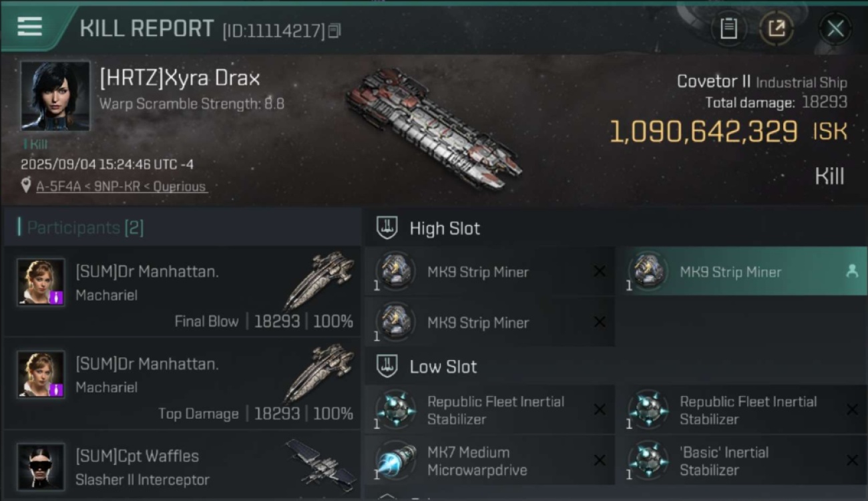Image resolution: width=868 pixels, height=501 pixels.
Task: Open the clipboard copy fitting icon
Action: point(728,29)
